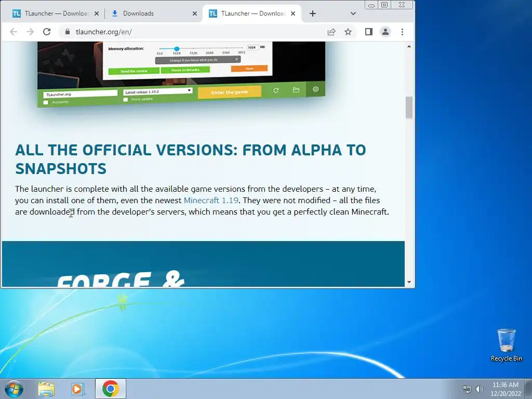This screenshot has width=532, height=399.
Task: Click the page scrollbar down arrow
Action: click(x=409, y=282)
